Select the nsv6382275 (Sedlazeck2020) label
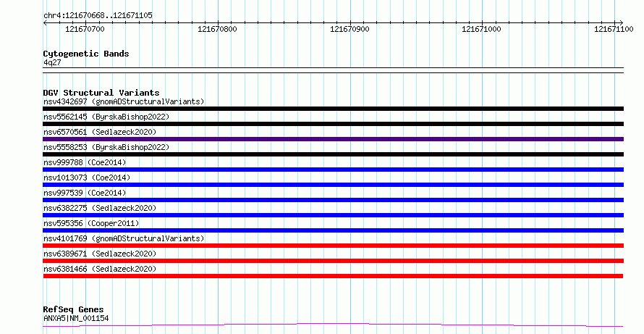 (x=100, y=208)
